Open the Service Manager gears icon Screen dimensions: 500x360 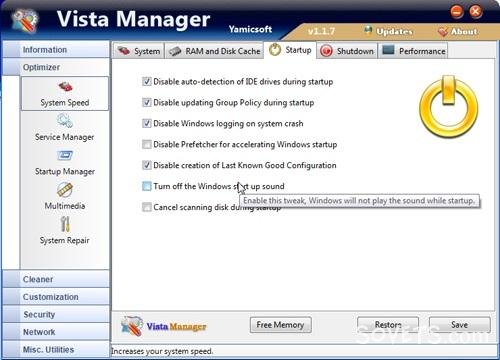(x=65, y=120)
